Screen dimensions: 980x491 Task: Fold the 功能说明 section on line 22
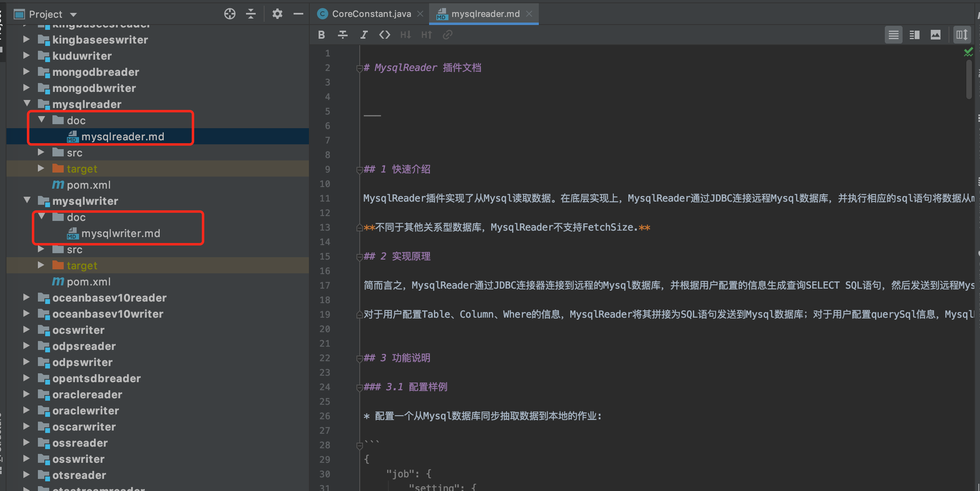tap(359, 359)
